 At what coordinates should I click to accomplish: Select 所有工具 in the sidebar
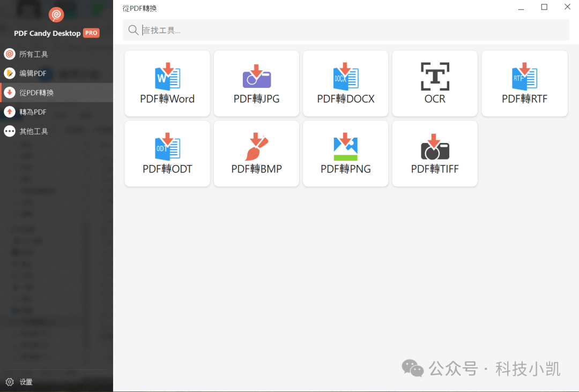click(56, 54)
